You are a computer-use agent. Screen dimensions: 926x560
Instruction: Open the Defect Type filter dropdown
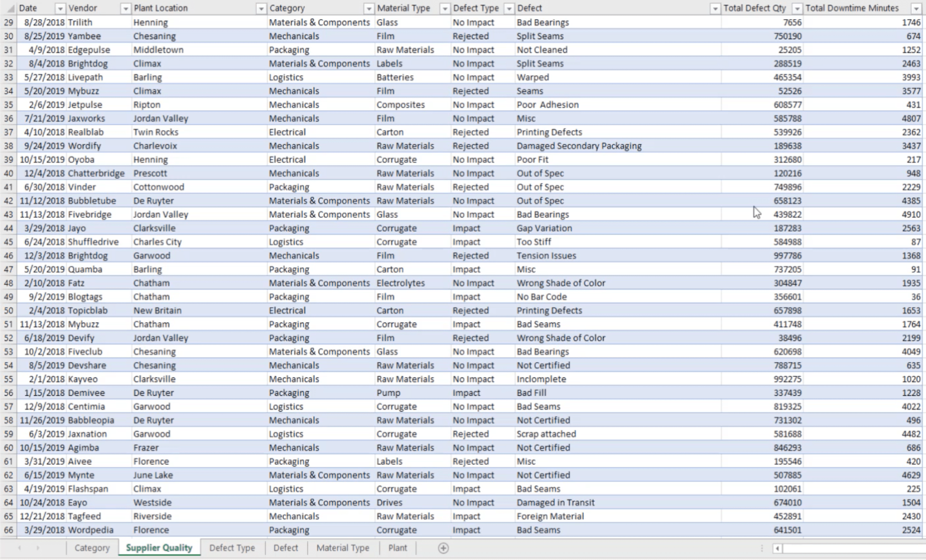[509, 8]
